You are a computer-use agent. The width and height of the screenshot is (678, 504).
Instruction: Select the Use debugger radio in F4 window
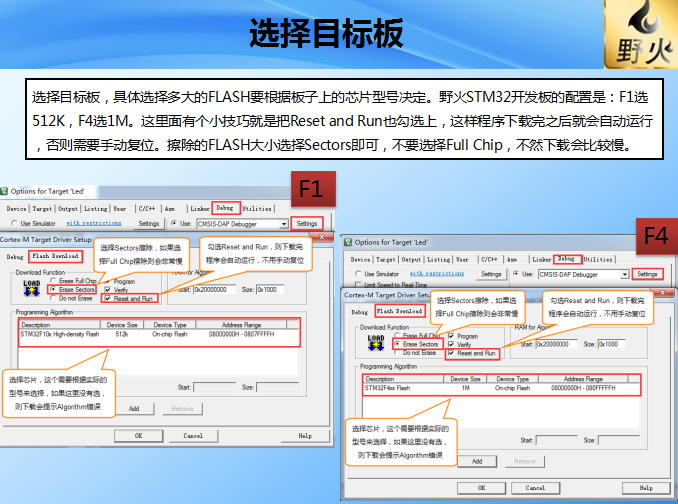click(516, 274)
